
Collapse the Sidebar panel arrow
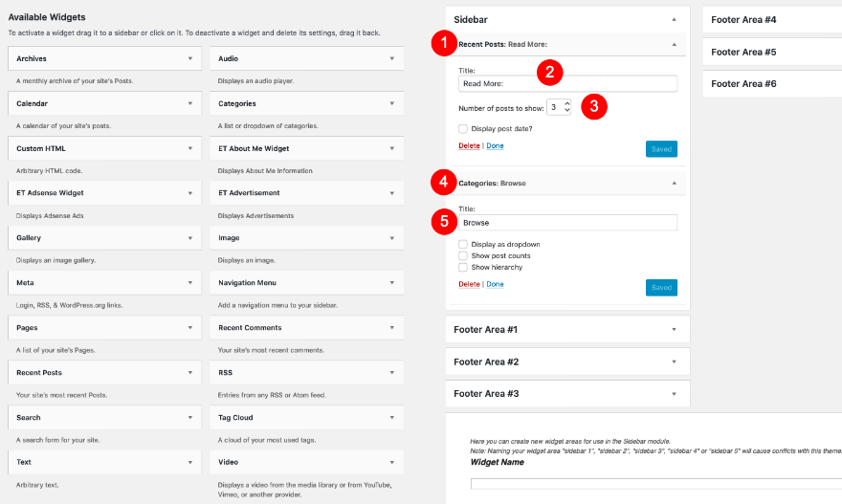(x=674, y=19)
